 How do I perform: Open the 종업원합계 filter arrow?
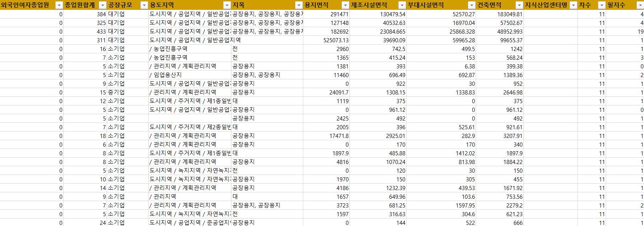102,5
